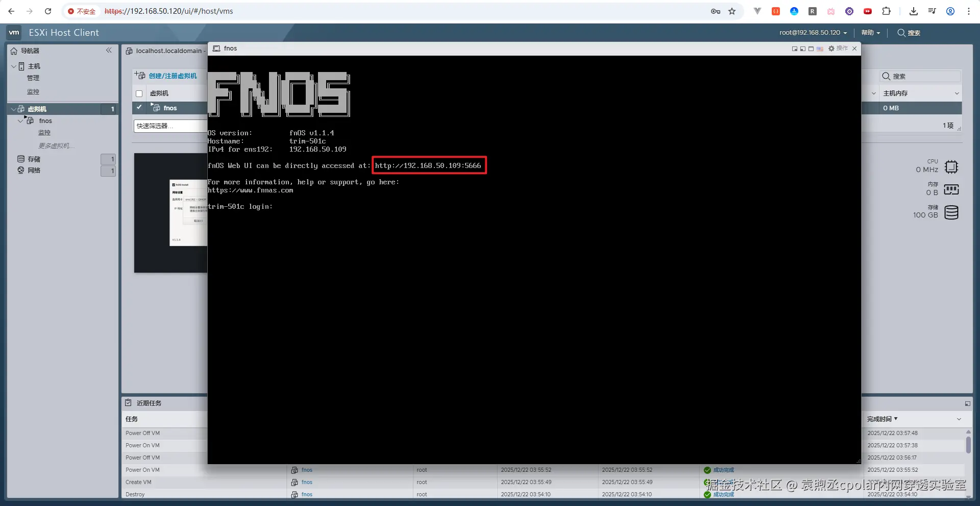This screenshot has width=980, height=506.
Task: Select 管理 under 主机 in the navigator
Action: click(33, 78)
